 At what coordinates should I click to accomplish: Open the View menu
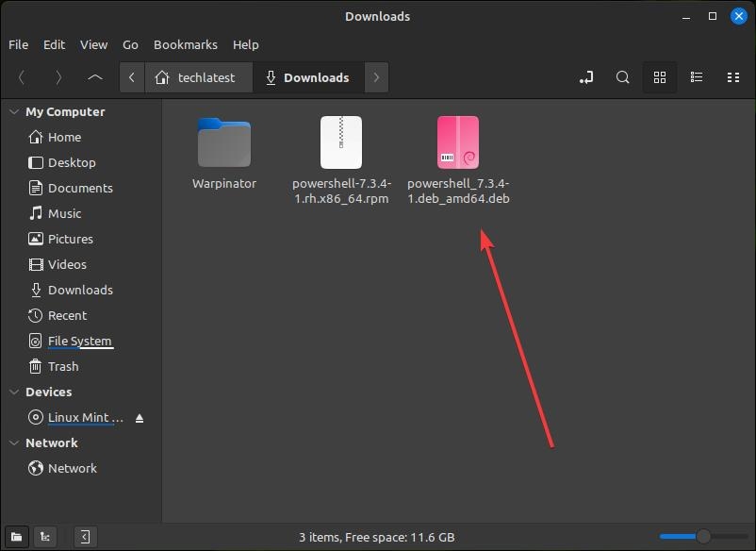93,45
